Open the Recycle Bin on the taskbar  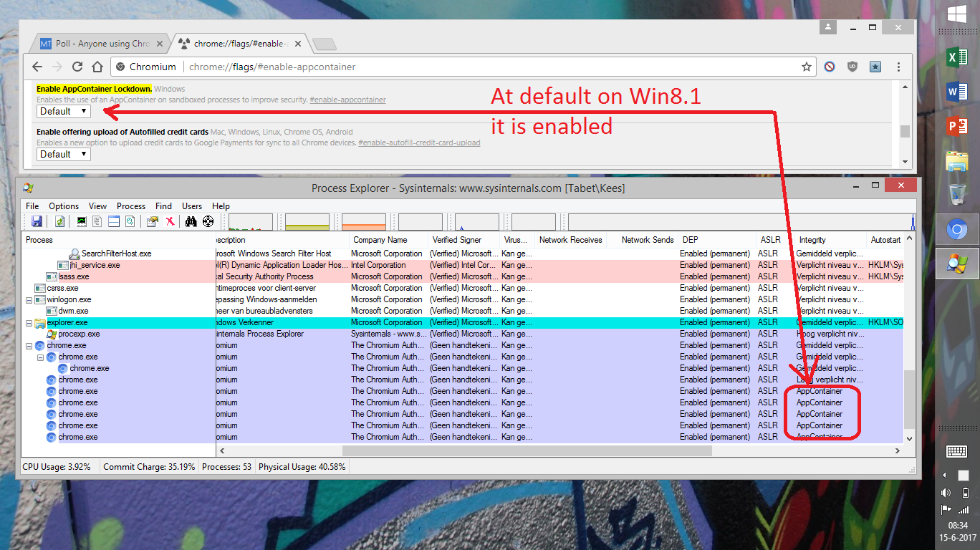[958, 195]
